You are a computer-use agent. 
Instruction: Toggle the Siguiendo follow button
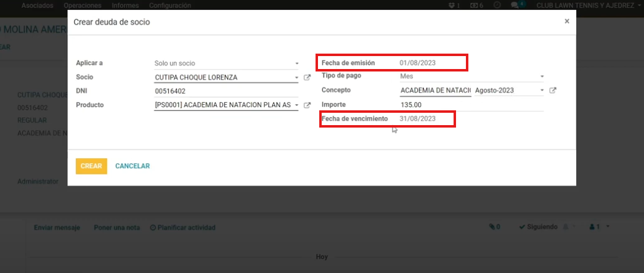(539, 227)
